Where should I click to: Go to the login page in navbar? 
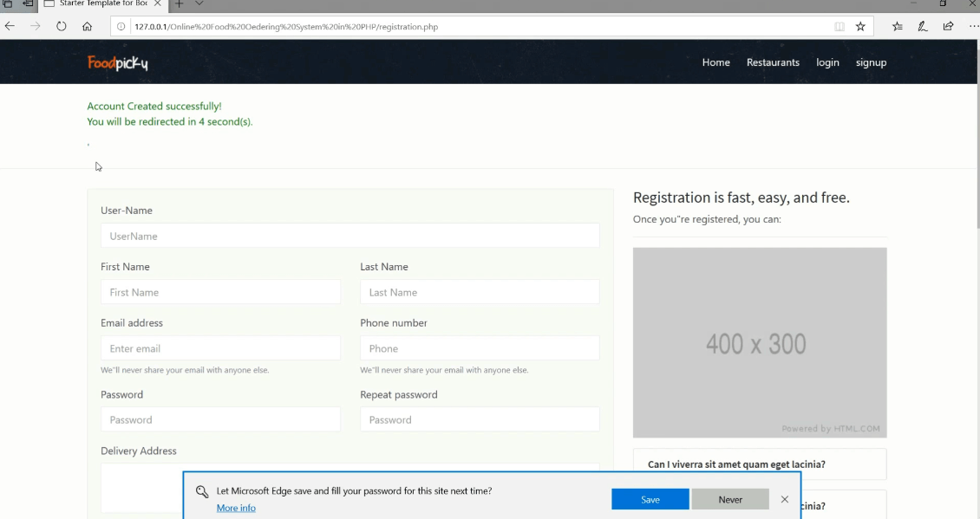pyautogui.click(x=827, y=62)
